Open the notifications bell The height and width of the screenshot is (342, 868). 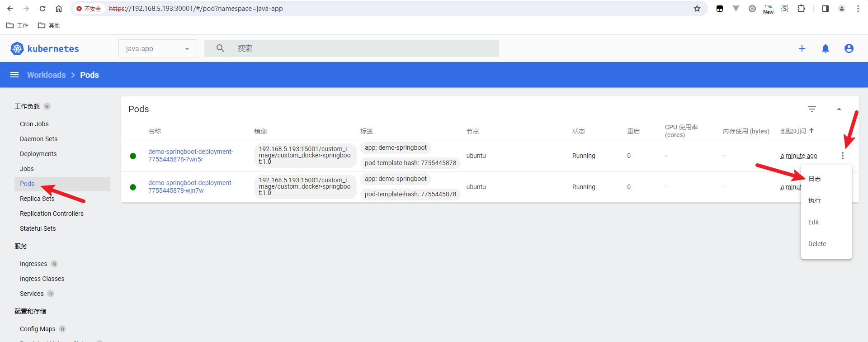click(825, 48)
